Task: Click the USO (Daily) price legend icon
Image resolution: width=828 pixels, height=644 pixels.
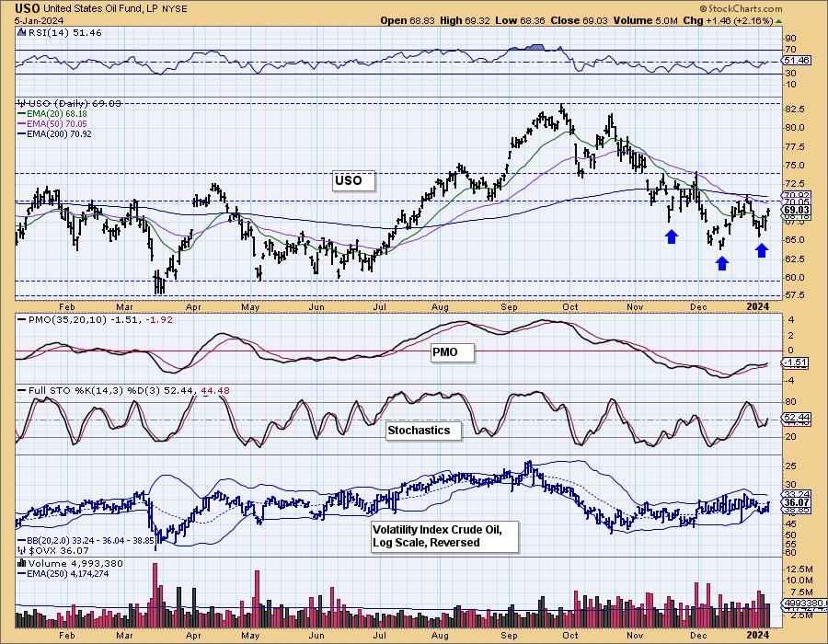Action: (x=22, y=103)
